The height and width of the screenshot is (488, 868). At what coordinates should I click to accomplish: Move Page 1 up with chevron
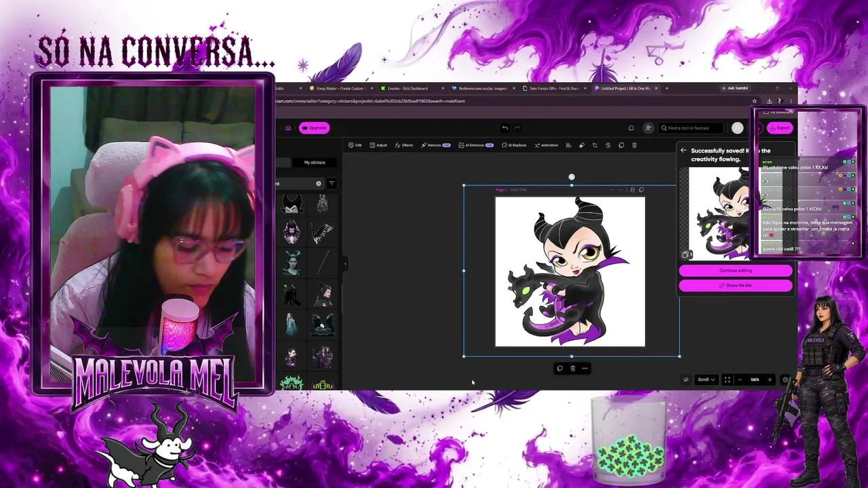pos(612,190)
